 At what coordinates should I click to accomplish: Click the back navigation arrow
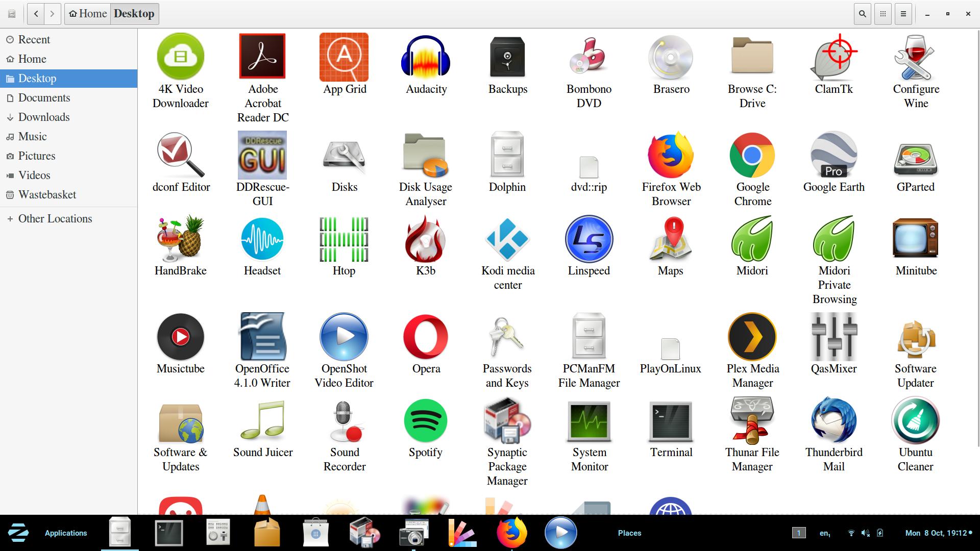[36, 14]
